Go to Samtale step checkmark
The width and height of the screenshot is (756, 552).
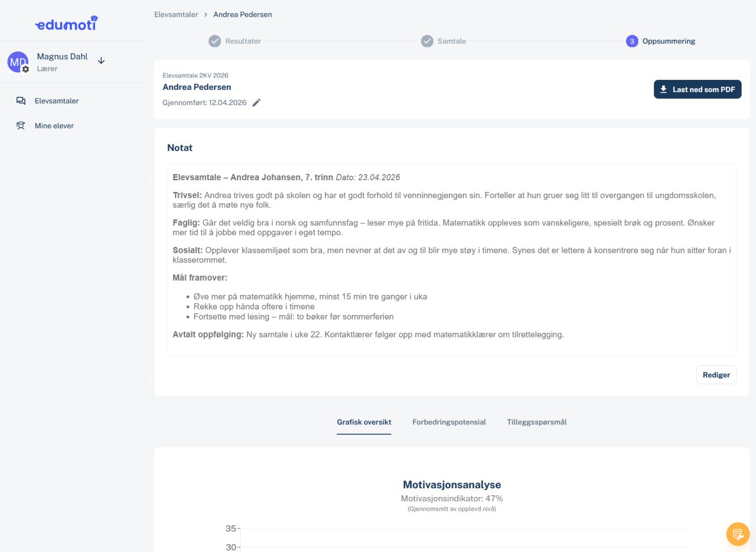tap(427, 41)
